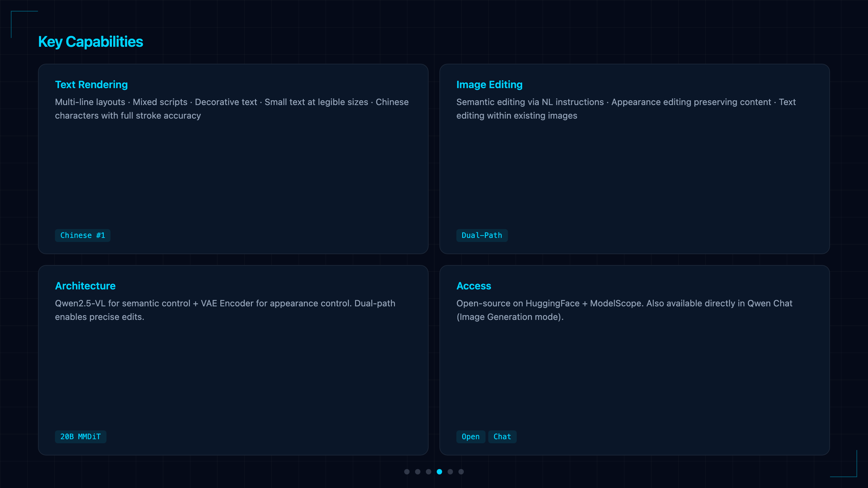Click the Qwen2.5-VL architecture description
The width and height of the screenshot is (868, 488).
point(225,310)
